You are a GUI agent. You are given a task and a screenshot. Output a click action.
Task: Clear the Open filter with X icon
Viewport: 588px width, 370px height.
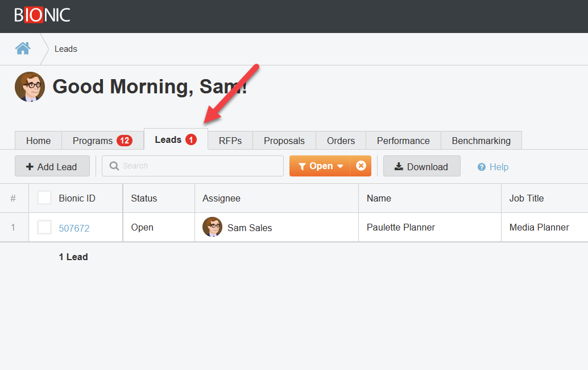pyautogui.click(x=361, y=166)
